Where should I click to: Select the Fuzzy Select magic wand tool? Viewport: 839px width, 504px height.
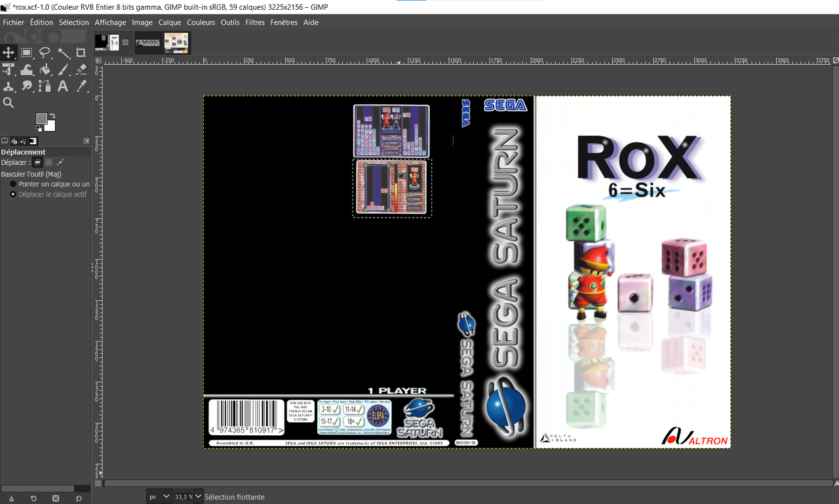63,52
